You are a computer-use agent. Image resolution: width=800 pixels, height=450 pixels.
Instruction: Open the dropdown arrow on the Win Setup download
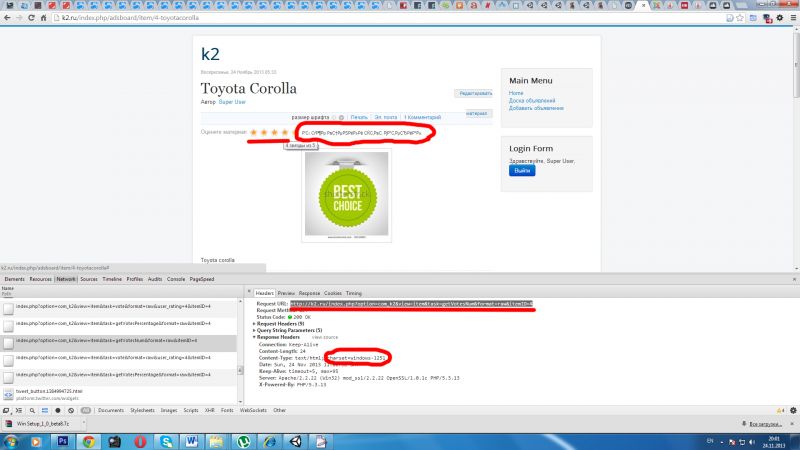point(83,423)
